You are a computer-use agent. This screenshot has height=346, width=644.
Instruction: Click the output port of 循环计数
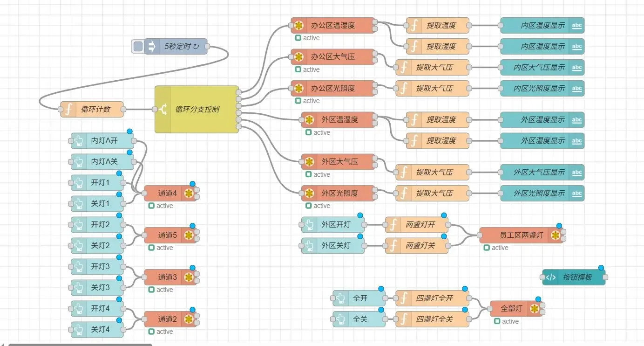coord(124,110)
